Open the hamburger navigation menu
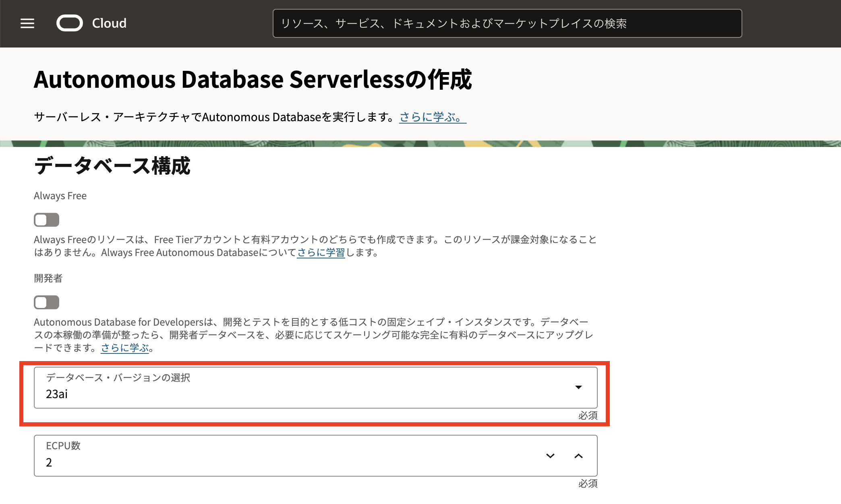The width and height of the screenshot is (841, 504). click(x=27, y=23)
